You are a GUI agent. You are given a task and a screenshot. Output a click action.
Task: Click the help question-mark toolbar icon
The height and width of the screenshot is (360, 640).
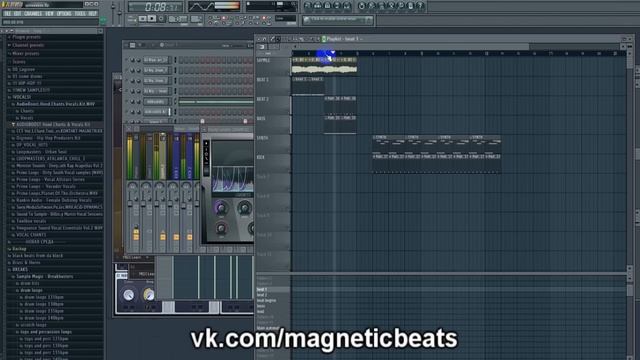[x=420, y=6]
